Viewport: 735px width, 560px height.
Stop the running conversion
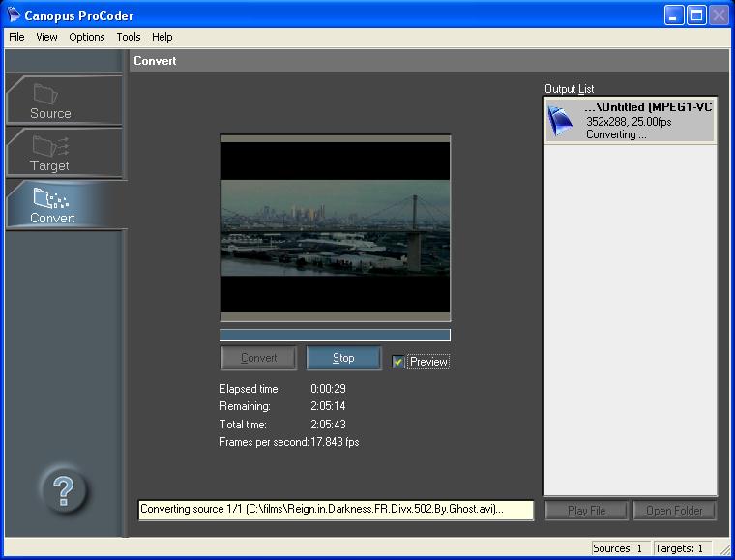click(343, 358)
